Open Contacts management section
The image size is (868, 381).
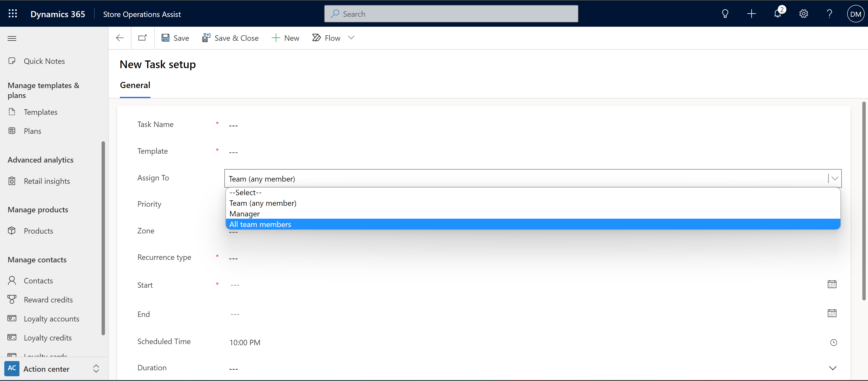tap(38, 280)
